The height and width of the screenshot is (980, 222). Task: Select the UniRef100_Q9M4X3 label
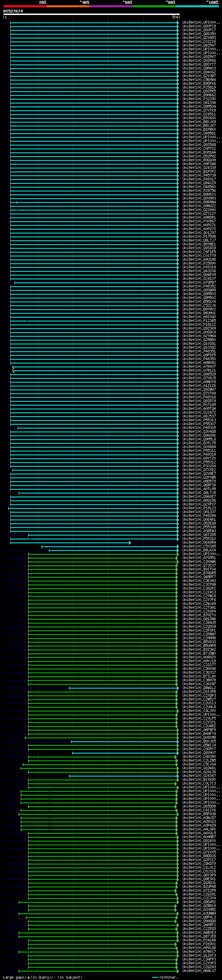pyautogui.click(x=199, y=68)
